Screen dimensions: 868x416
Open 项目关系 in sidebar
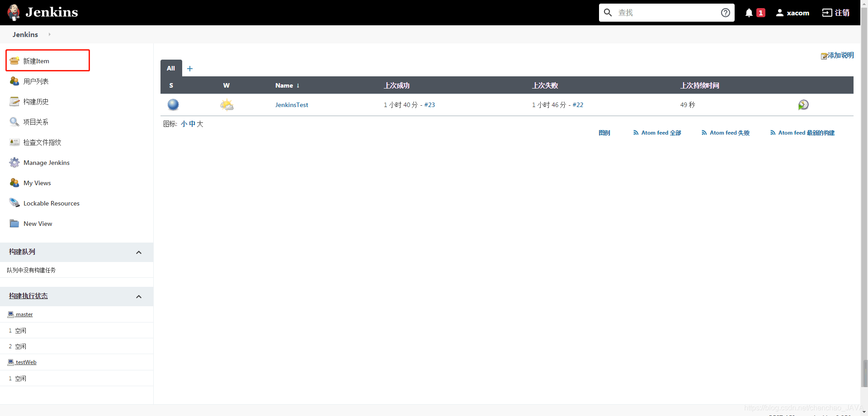pos(36,122)
